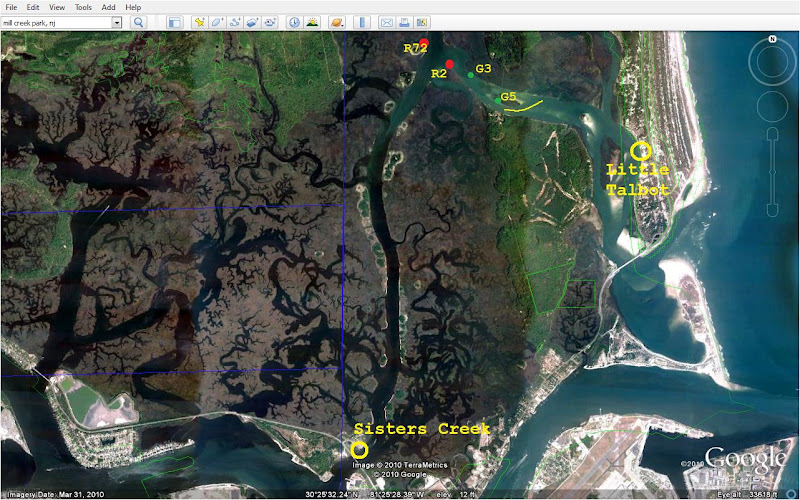
Task: Click the zoom slider track
Action: (772, 172)
